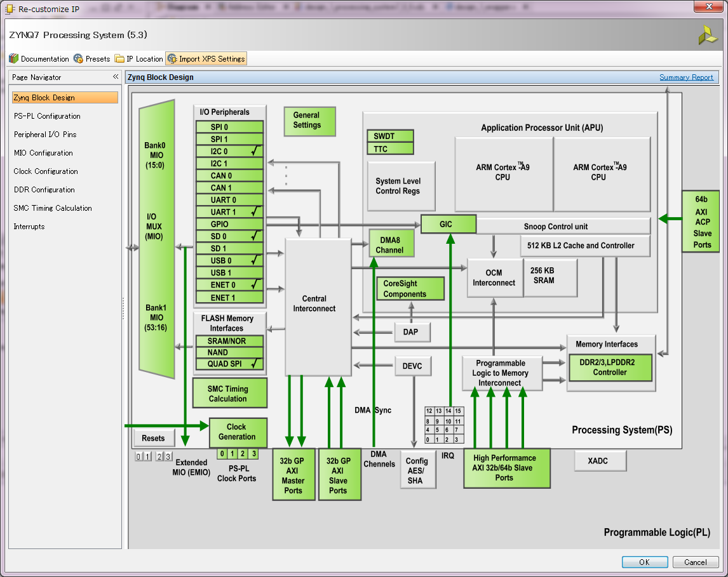
Task: Click High Performance AXI Slave Ports block
Action: click(x=507, y=468)
